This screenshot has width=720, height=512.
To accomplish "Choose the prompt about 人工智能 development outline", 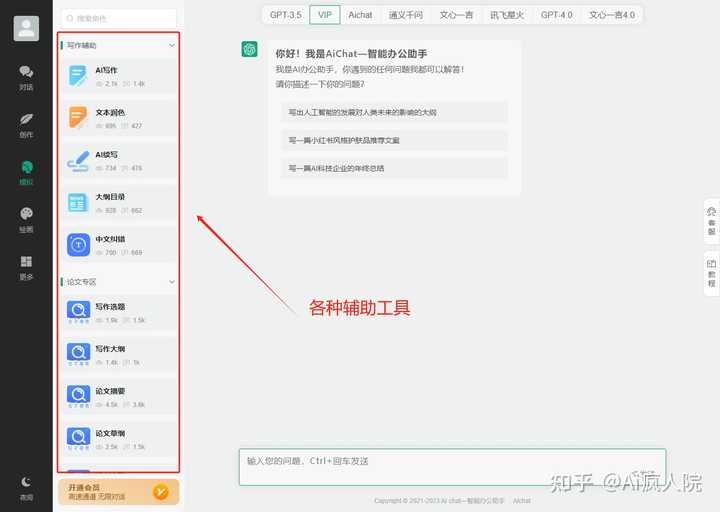I will pyautogui.click(x=394, y=113).
